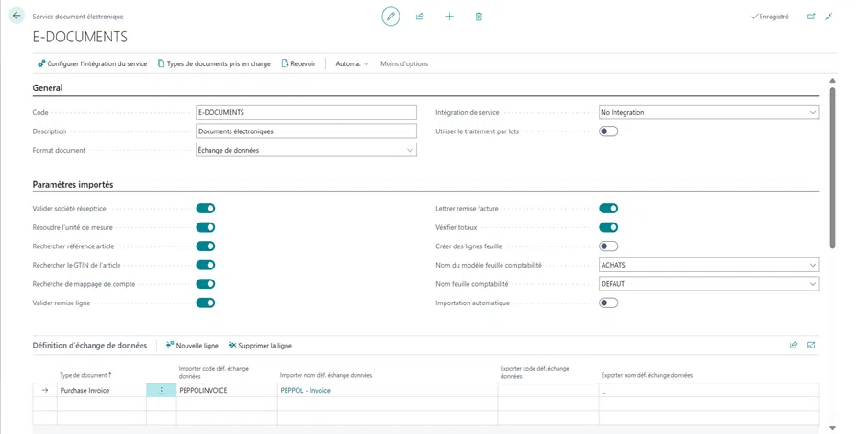Viewport: 868px width, 434px height.
Task: Click Supprimer la ligne
Action: [x=260, y=346]
